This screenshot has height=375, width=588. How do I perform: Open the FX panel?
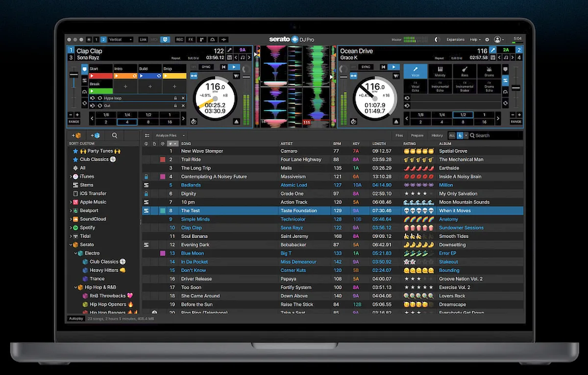click(191, 39)
